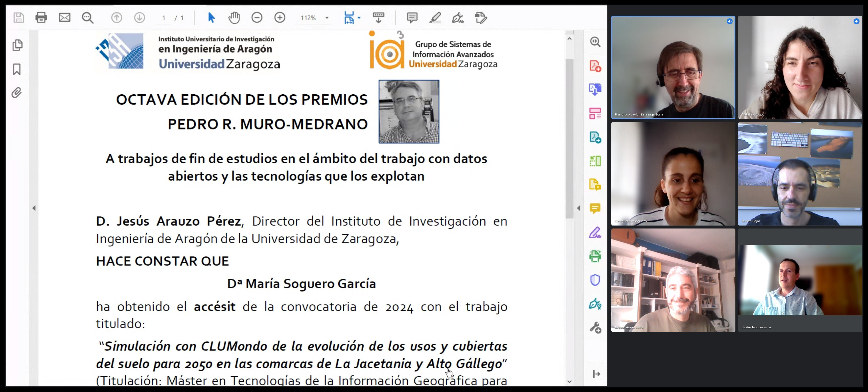
Task: Expand left navigation pane arrow
Action: (x=34, y=208)
